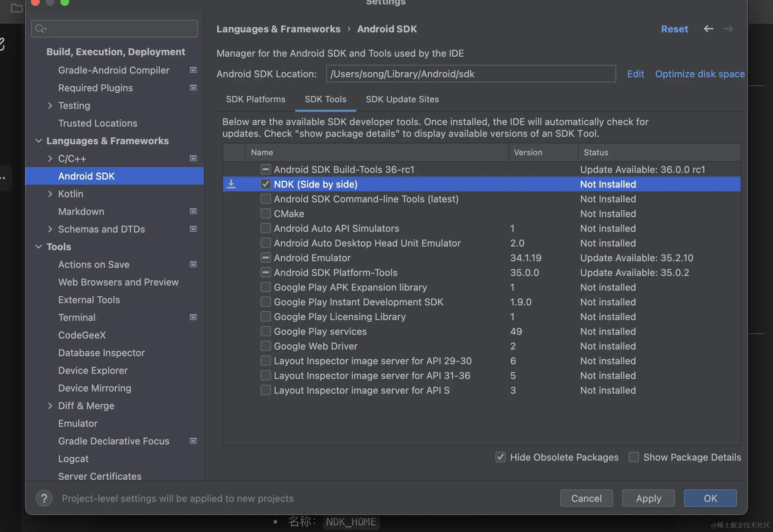
Task: Expand the Kotlin settings node
Action: click(50, 194)
